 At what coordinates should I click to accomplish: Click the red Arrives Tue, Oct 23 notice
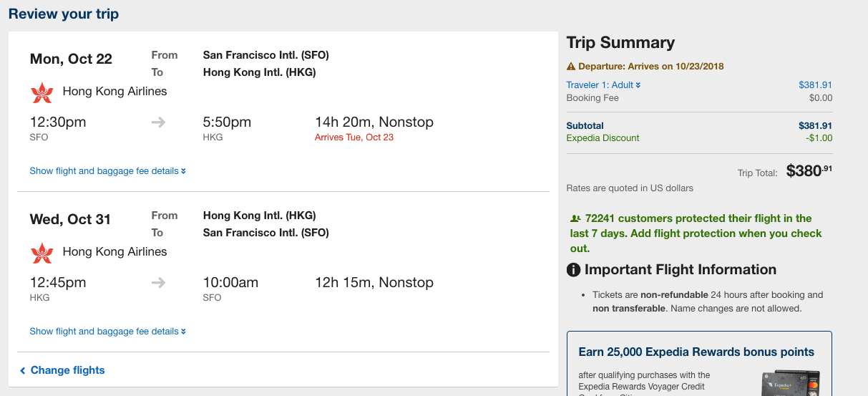pyautogui.click(x=354, y=137)
